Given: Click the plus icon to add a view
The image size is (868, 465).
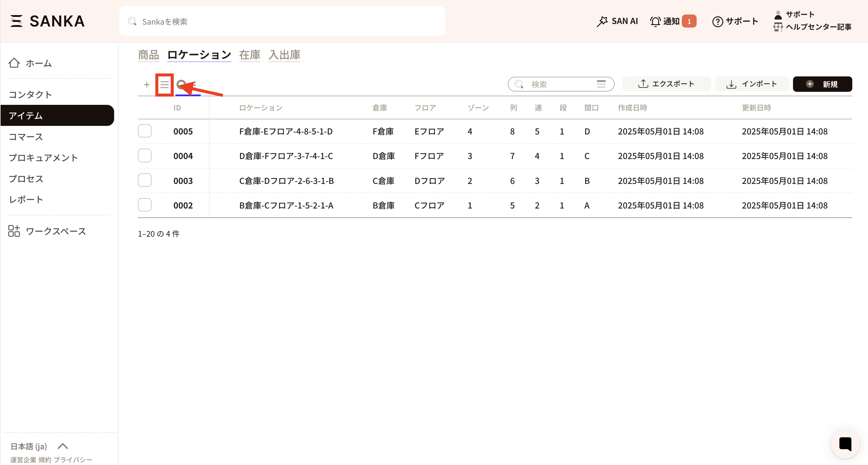Looking at the screenshot, I should tap(146, 84).
